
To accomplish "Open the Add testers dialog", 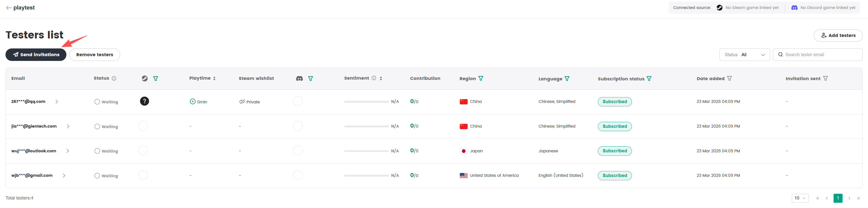I will coord(838,35).
